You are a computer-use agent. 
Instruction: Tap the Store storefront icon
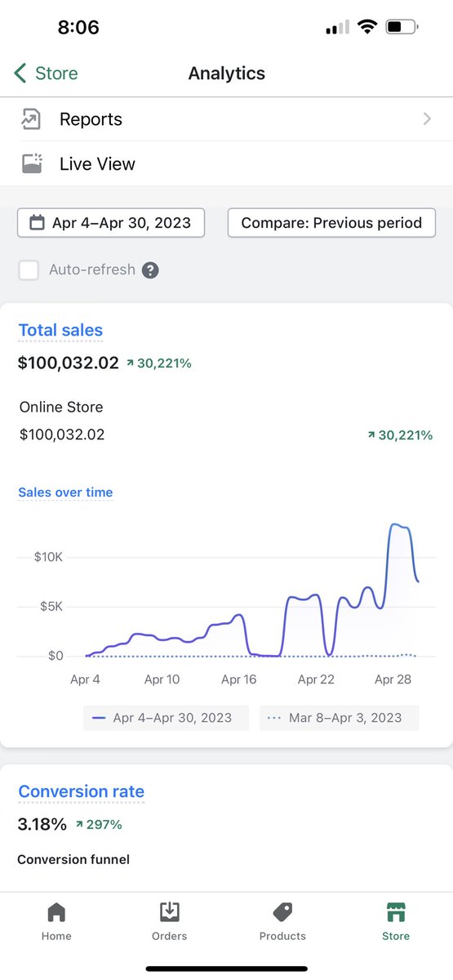point(396,912)
